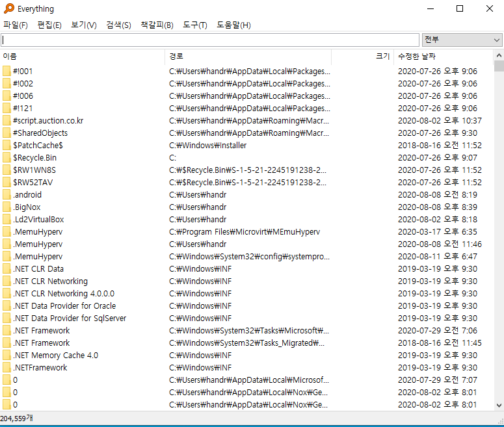Viewport: 504px width, 427px height.
Task: Click folder icon of .NET Data Provider for Oracle
Action: click(7, 306)
